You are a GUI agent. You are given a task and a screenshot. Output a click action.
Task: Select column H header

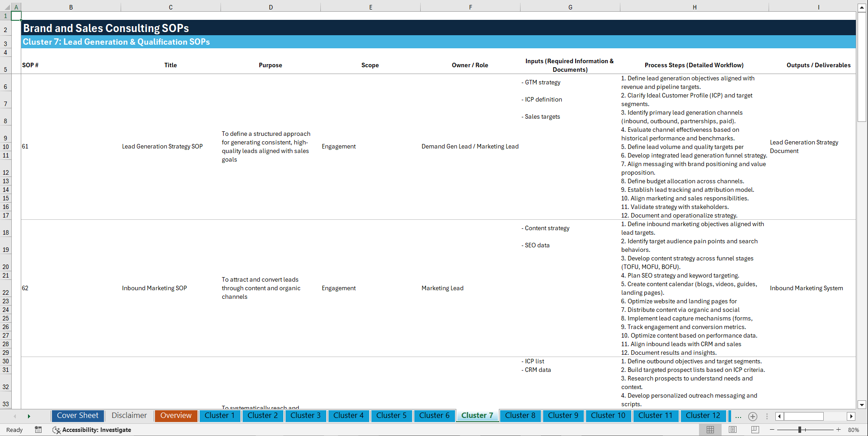[x=694, y=7]
